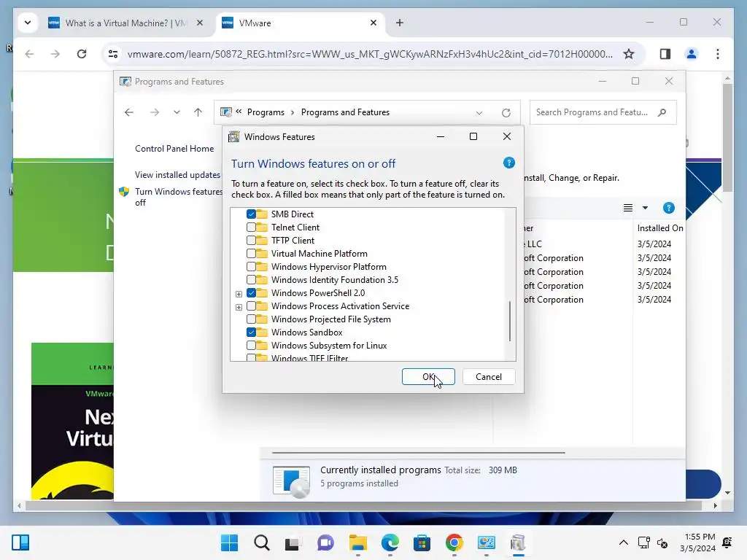Enable Telnet Client checkbox
This screenshot has width=747, height=560.
251,227
